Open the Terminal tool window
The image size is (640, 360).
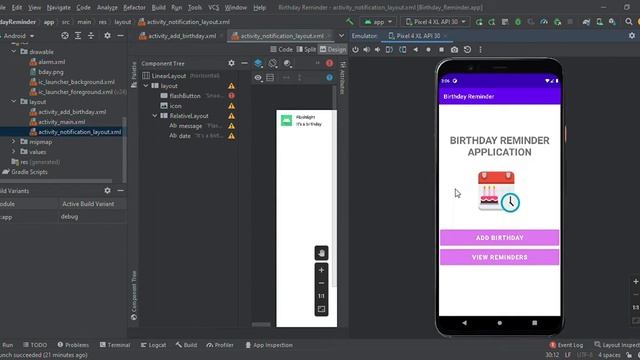(115, 345)
